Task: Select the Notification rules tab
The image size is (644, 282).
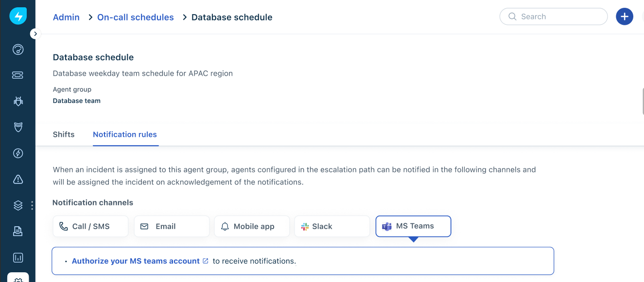Action: click(125, 134)
